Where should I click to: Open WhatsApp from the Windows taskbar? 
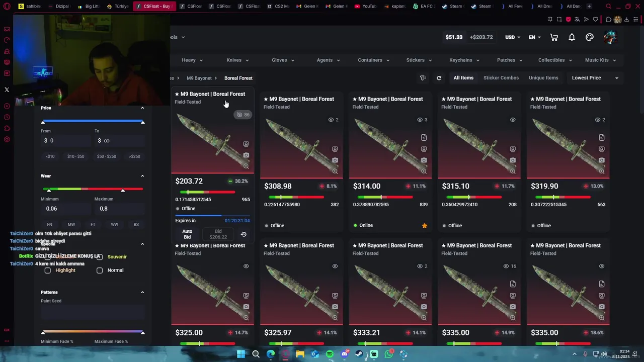389,354
